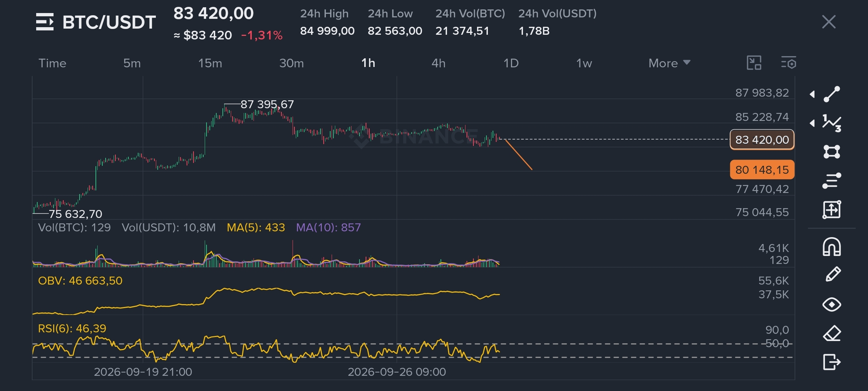This screenshot has width=868, height=391.
Task: Toggle pencil drawing mode
Action: 833,274
